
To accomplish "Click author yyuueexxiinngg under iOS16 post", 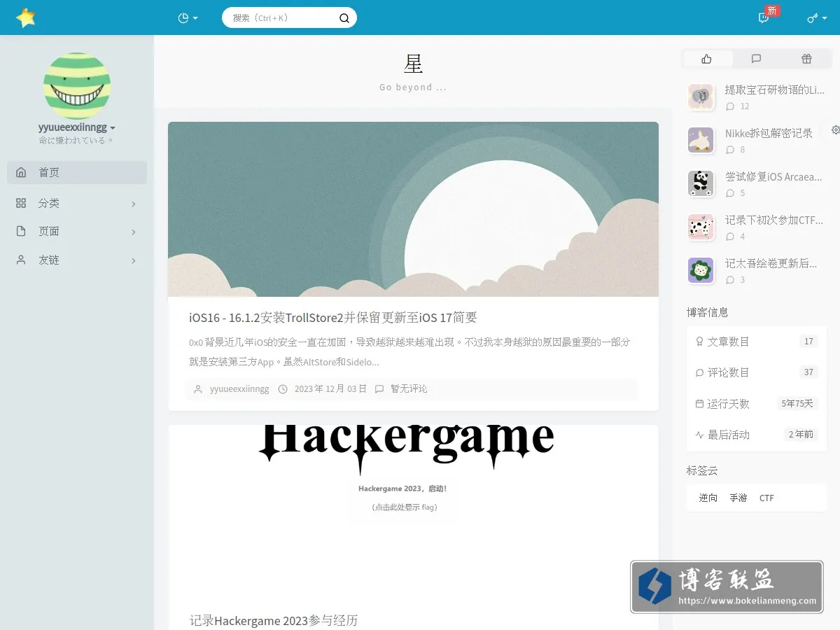I will [239, 388].
